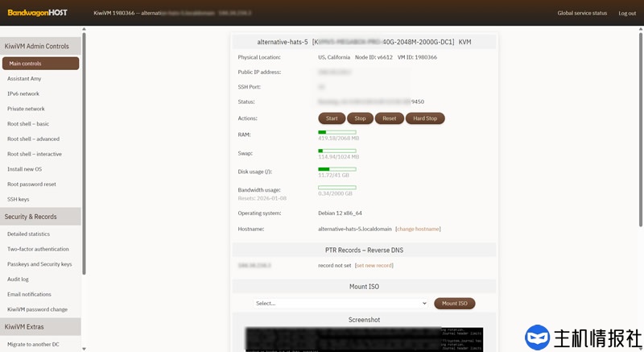The width and height of the screenshot is (644, 352).
Task: Open Root shell – basic
Action: (28, 124)
